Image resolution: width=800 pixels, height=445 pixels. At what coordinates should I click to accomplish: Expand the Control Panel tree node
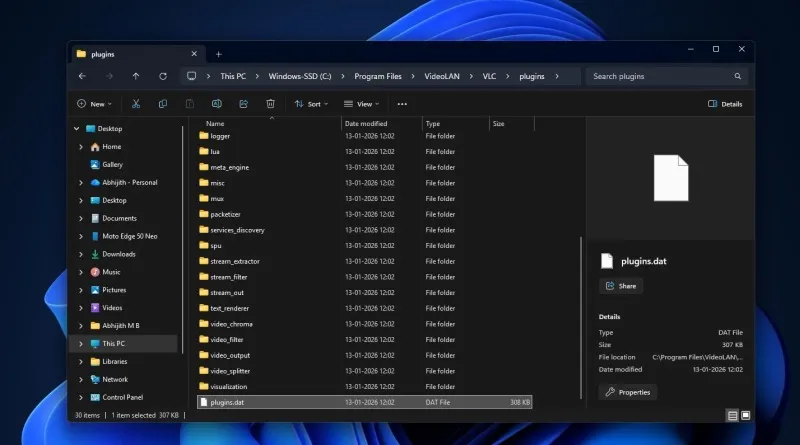[x=81, y=398]
